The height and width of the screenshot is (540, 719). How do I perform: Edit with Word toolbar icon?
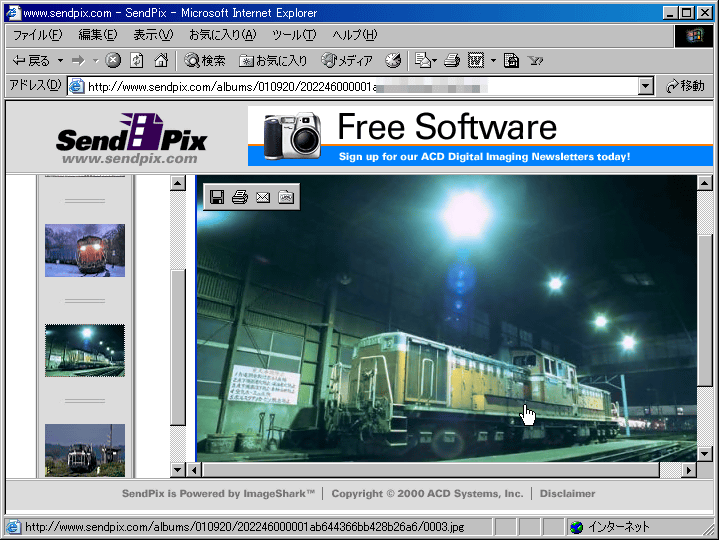[x=476, y=61]
